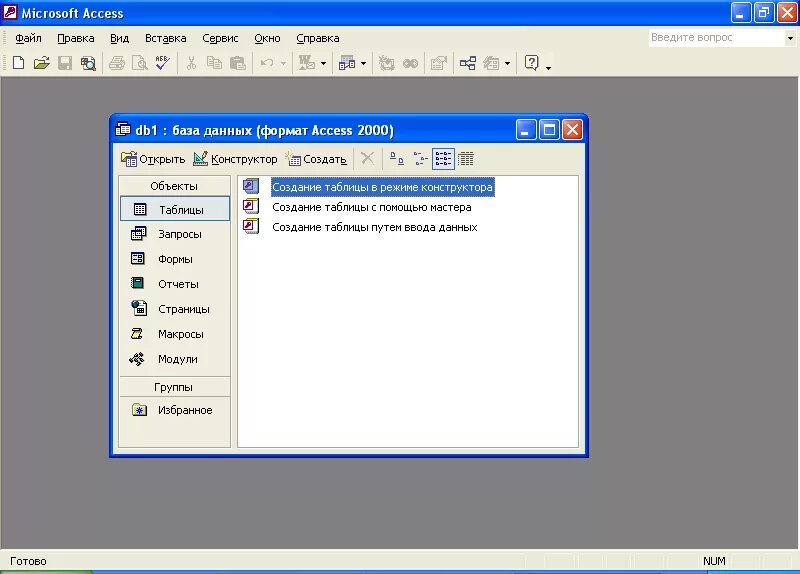Toggle the List view button
The image size is (800, 574).
[443, 159]
